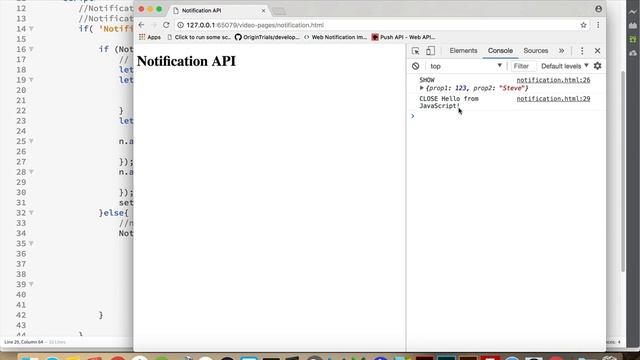Screen dimensions: 640x360
Task: Click the '}else{' code on line 32
Action: pos(113,213)
